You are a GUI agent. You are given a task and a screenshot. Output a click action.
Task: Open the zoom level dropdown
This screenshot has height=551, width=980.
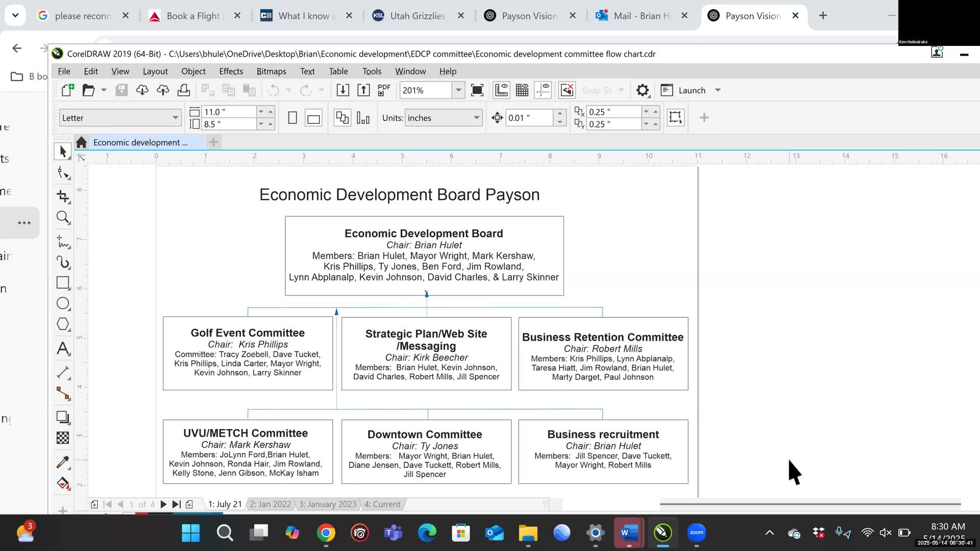[458, 90]
